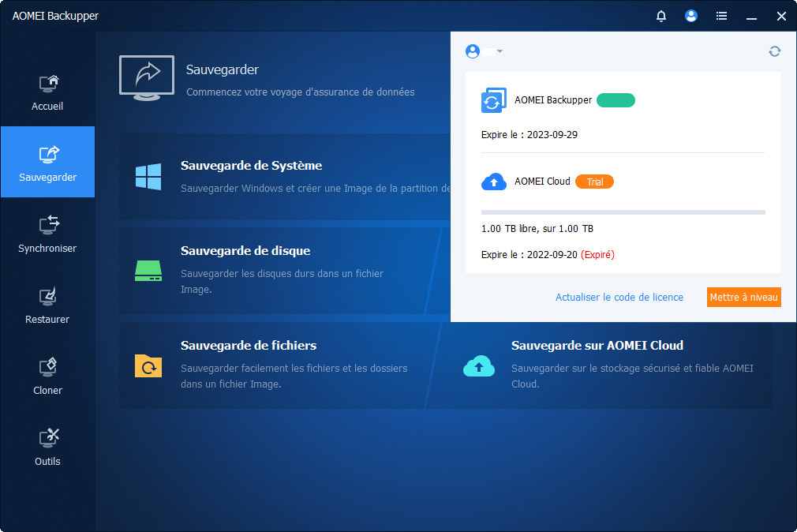Click the yellow folder file backup icon

148,365
